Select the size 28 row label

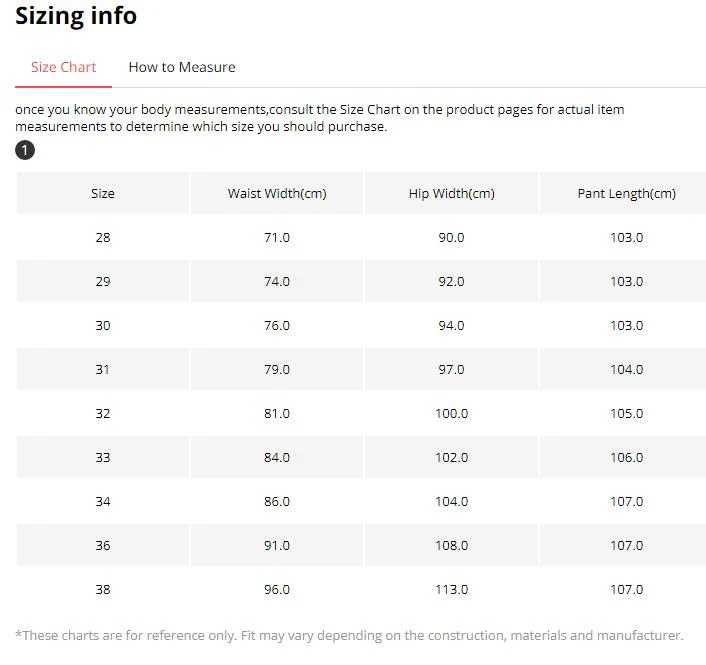pos(103,237)
